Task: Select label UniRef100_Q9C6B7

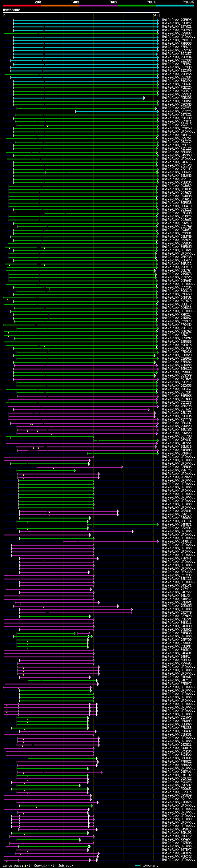Action: click(176, 84)
